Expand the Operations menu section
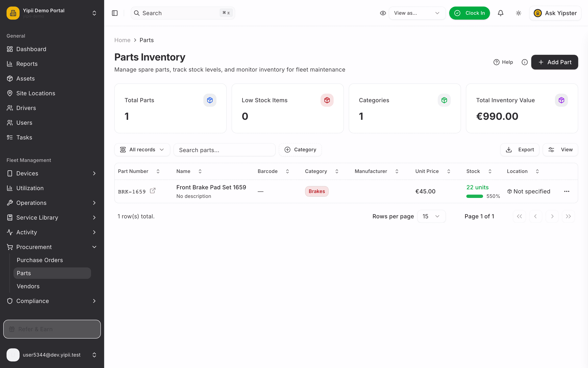The width and height of the screenshot is (588, 368). pos(52,203)
